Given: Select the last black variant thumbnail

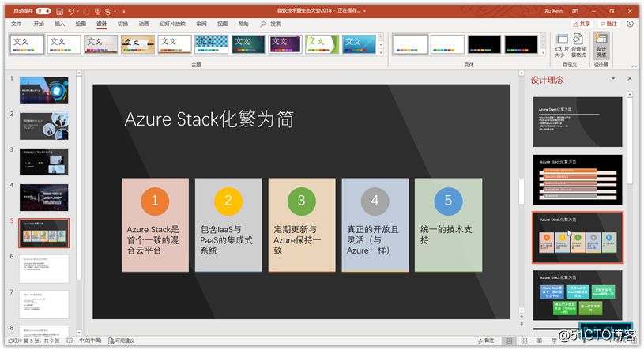Looking at the screenshot, I should pos(522,44).
